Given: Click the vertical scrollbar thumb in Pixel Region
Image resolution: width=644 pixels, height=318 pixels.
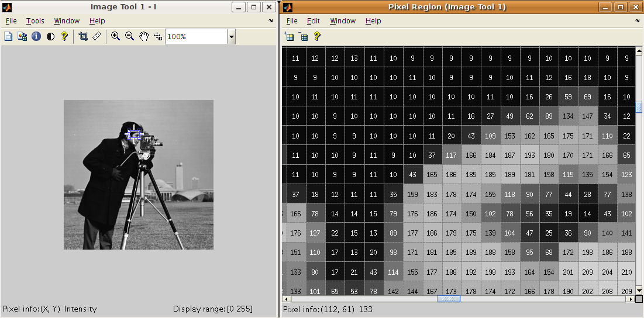Looking at the screenshot, I should click(x=639, y=107).
